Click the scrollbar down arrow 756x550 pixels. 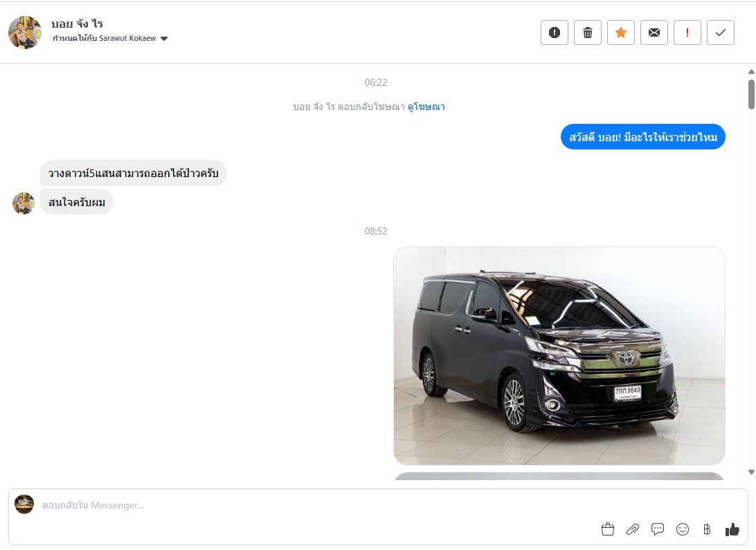[751, 472]
